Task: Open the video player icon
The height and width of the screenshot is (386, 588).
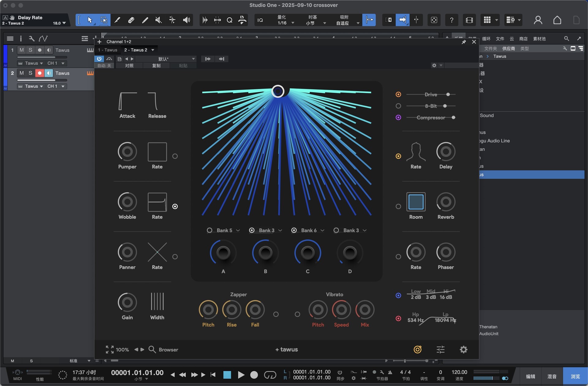Action: [469, 20]
